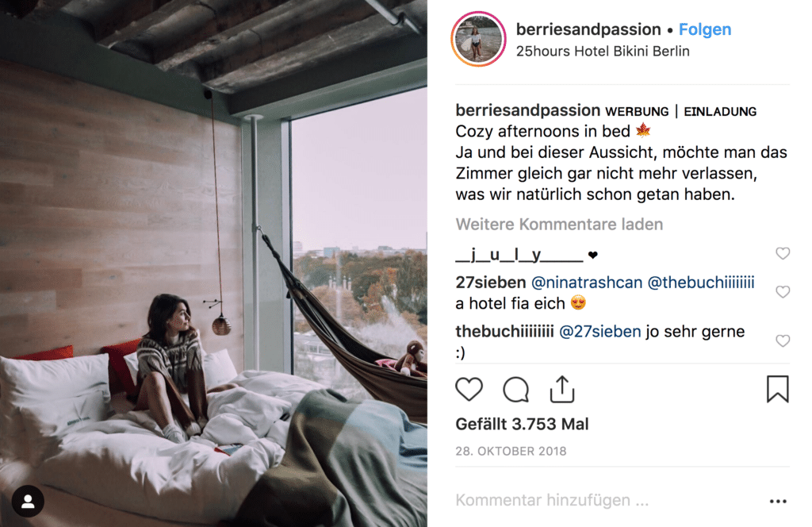
Task: Open the @ninatrashcan mention
Action: tap(587, 283)
